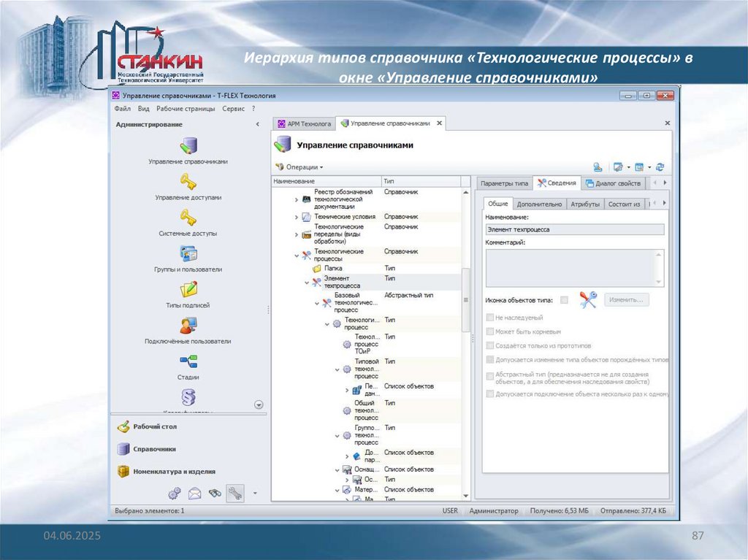Image resolution: width=748 pixels, height=560 pixels.
Task: Click the binoculars search icon
Action: (x=215, y=494)
